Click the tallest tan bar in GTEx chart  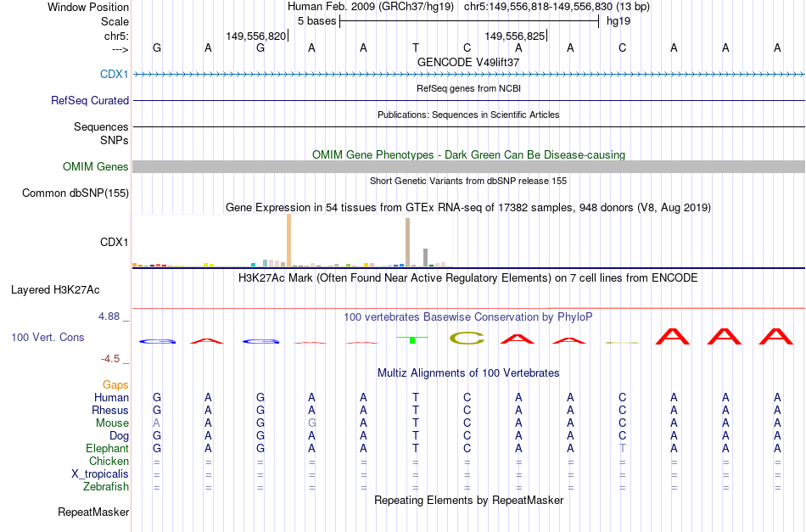[288, 240]
